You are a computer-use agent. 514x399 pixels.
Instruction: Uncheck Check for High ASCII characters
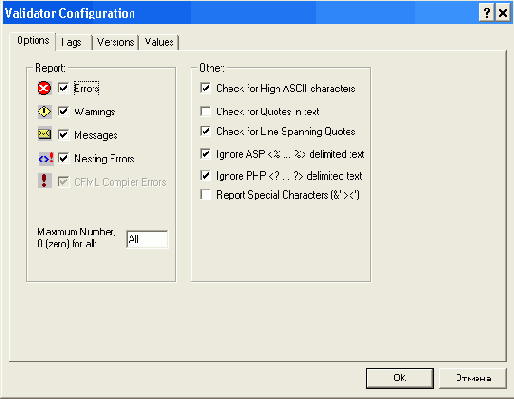[x=205, y=88]
